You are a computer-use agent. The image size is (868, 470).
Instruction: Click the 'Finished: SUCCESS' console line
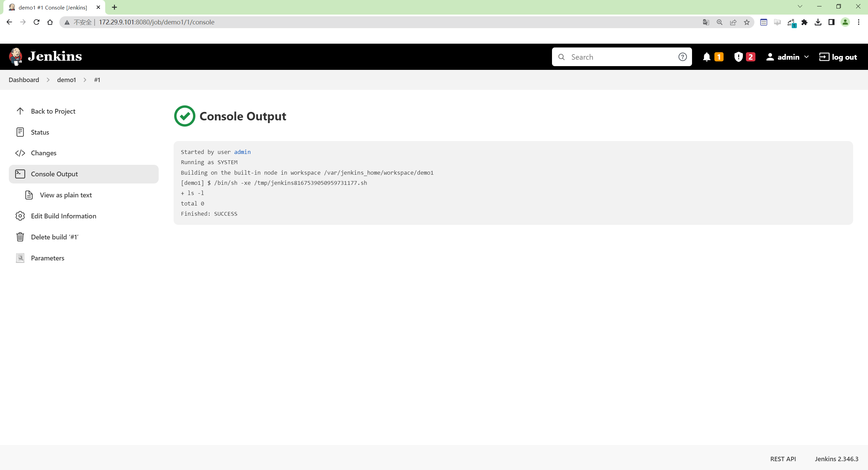[209, 214]
